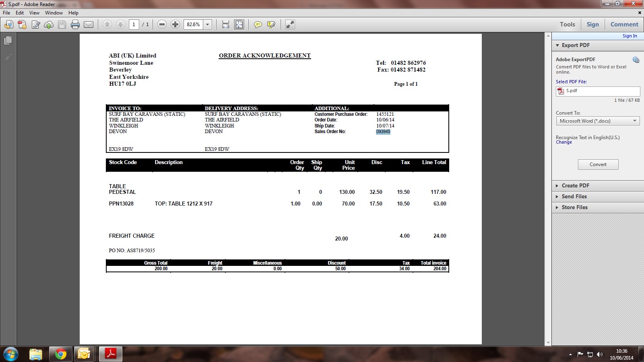This screenshot has width=644, height=362.
Task: Print the document using printer icon
Action: point(75,25)
